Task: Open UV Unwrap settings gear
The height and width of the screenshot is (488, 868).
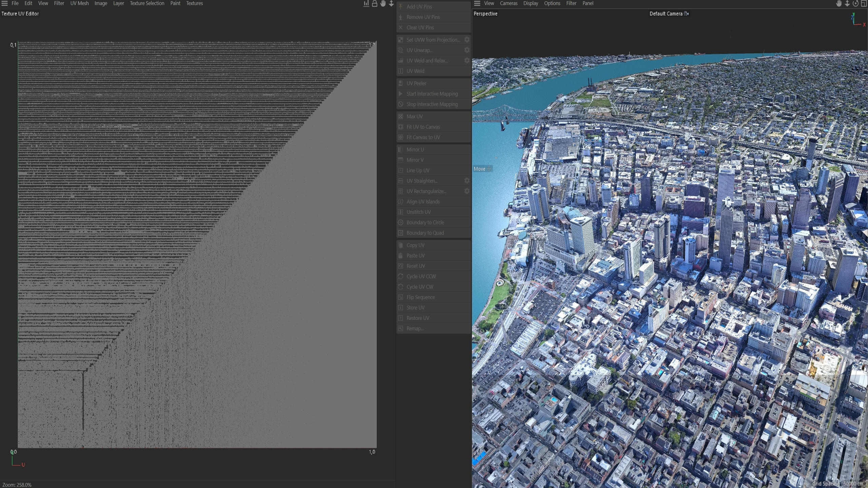Action: click(x=467, y=50)
